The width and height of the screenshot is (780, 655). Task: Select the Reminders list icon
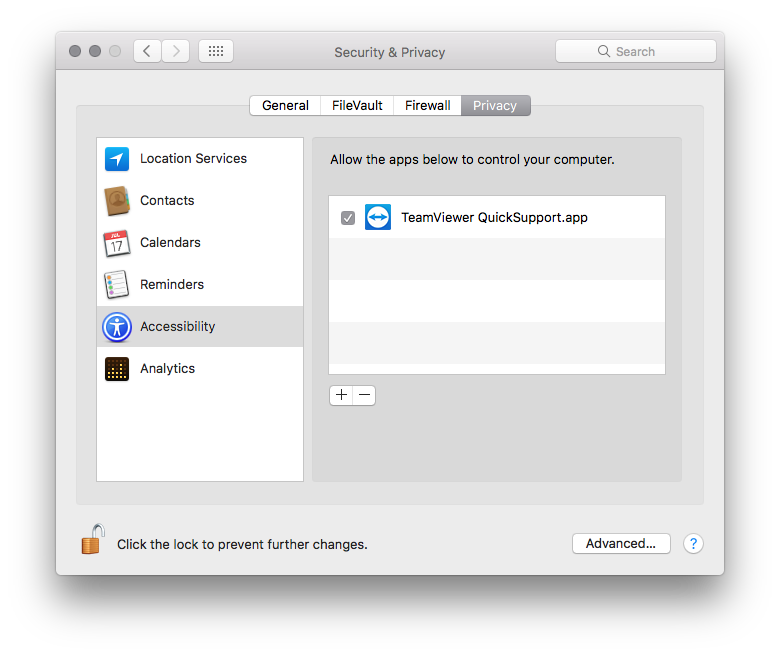pyautogui.click(x=117, y=285)
